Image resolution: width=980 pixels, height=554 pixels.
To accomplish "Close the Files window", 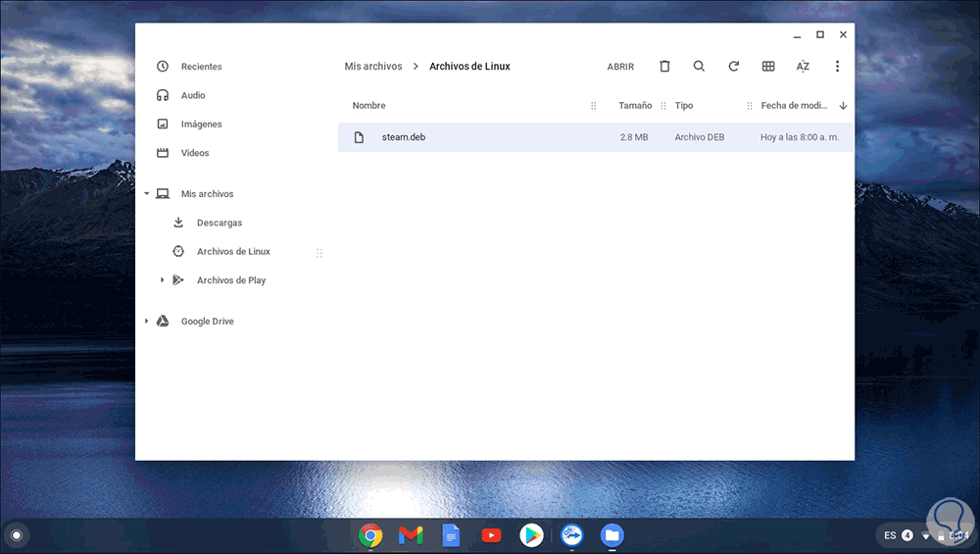I will (843, 35).
